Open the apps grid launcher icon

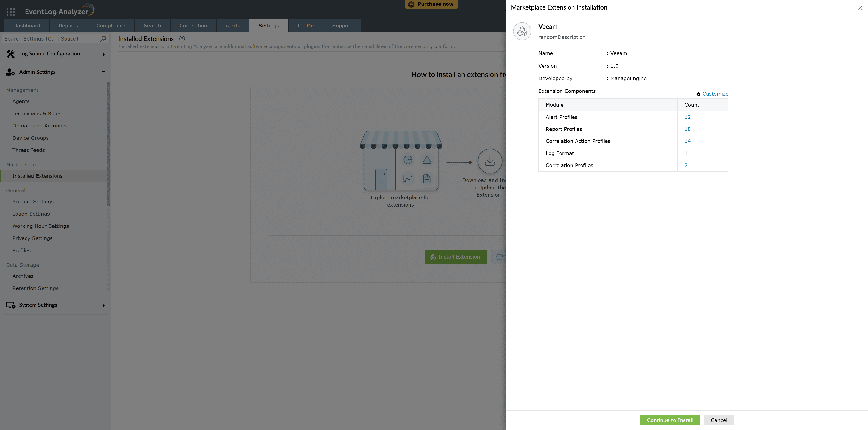click(10, 12)
